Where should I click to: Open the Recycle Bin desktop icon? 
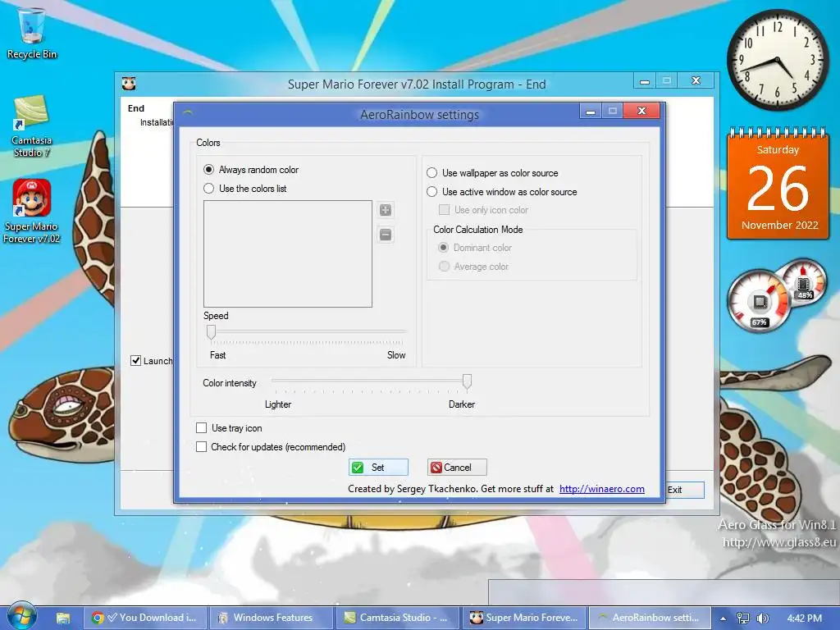click(31, 33)
